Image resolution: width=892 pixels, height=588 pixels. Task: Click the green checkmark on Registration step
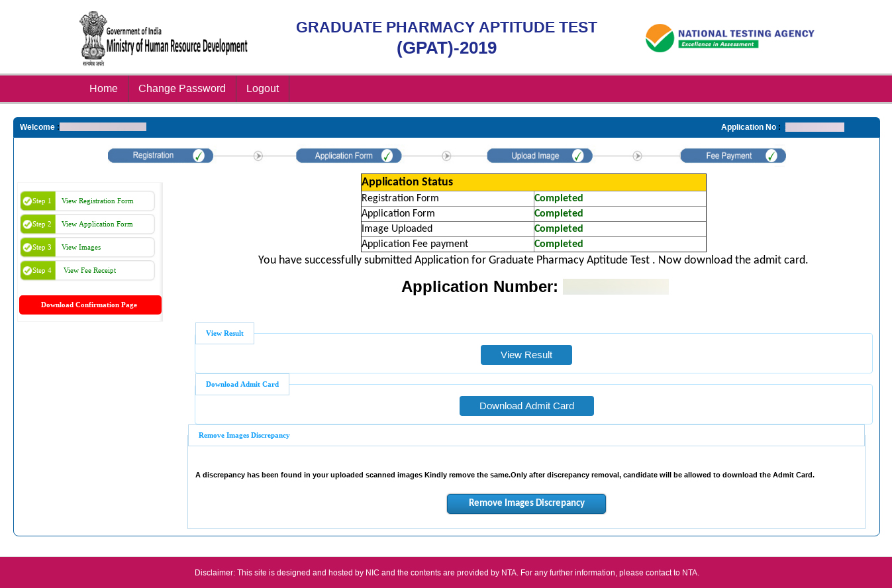tap(199, 155)
